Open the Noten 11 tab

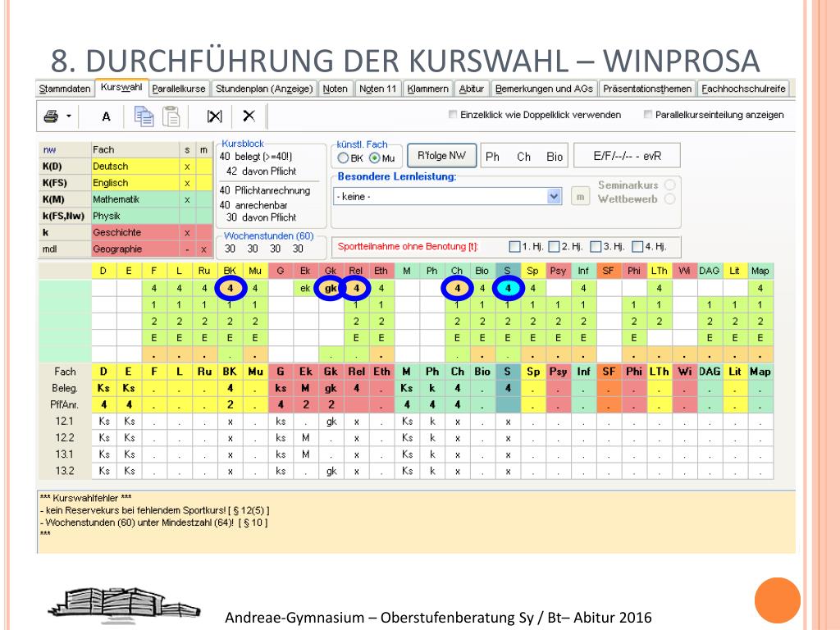pos(377,89)
